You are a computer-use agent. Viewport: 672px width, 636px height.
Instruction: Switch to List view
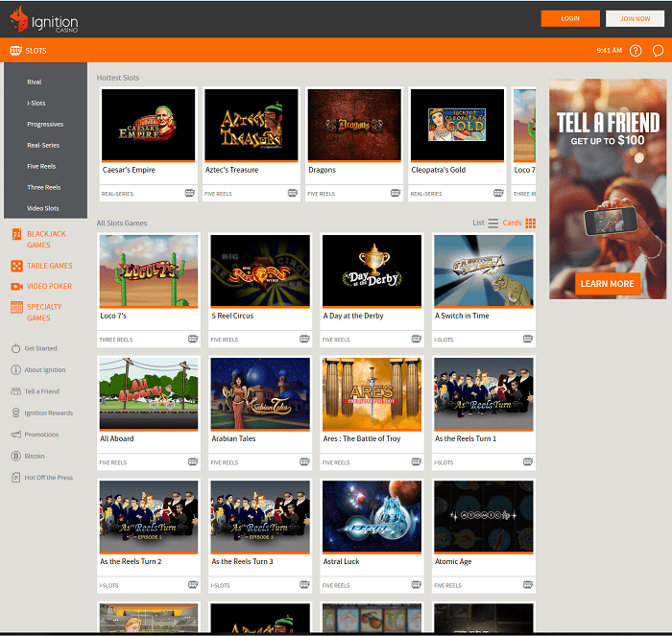click(x=485, y=223)
